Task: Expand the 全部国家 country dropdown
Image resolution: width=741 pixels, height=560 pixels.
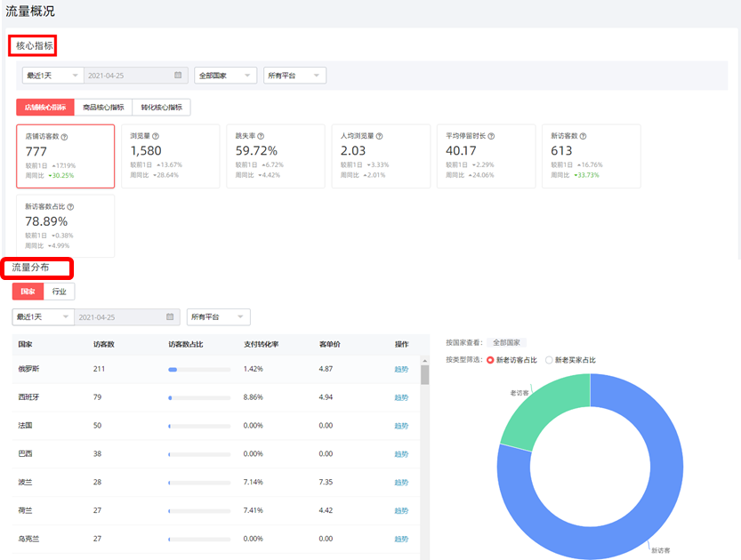Action: pyautogui.click(x=225, y=76)
